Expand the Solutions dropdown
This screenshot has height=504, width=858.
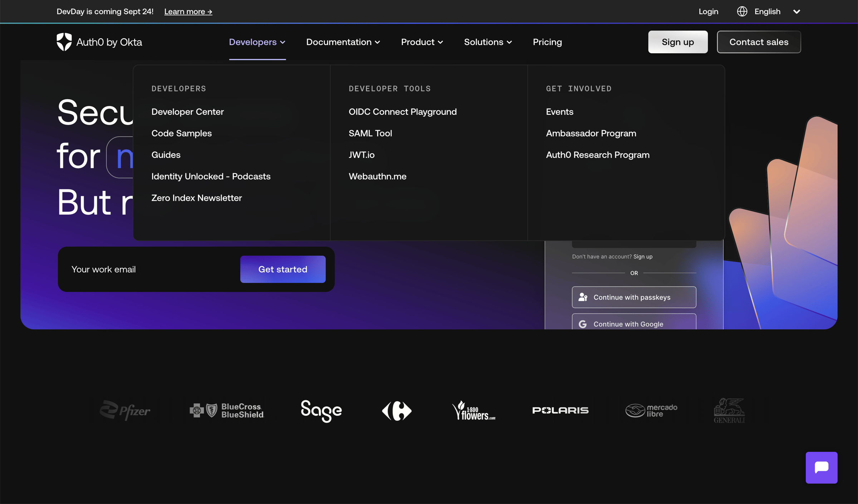pyautogui.click(x=488, y=42)
